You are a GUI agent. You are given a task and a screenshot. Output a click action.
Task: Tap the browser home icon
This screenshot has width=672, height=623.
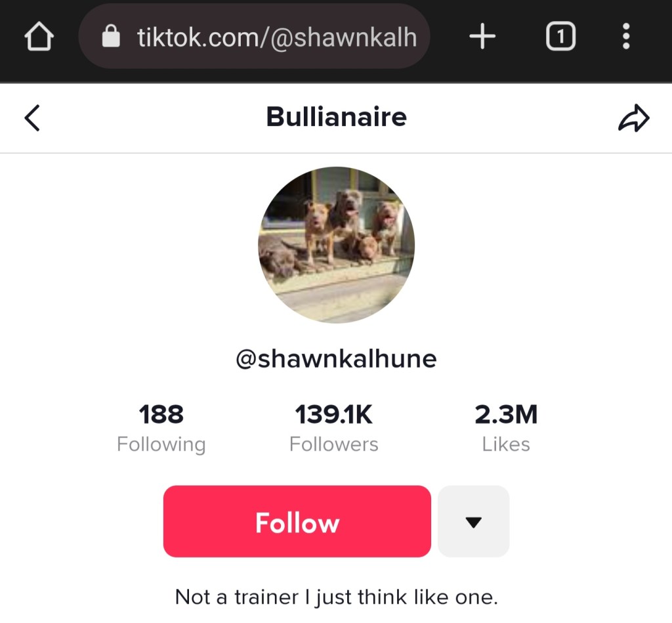point(39,37)
